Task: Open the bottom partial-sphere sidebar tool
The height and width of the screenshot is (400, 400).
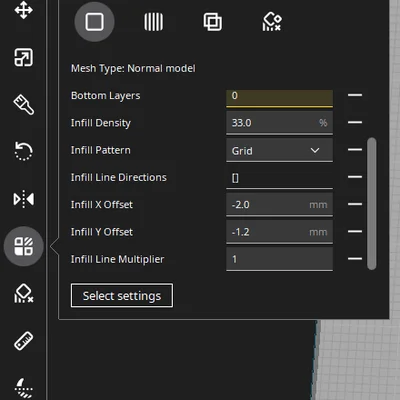Action: tap(23, 388)
